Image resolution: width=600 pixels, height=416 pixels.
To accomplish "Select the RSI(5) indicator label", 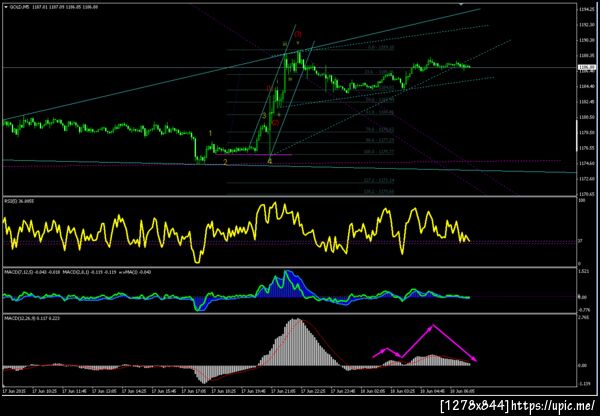I will pyautogui.click(x=19, y=201).
